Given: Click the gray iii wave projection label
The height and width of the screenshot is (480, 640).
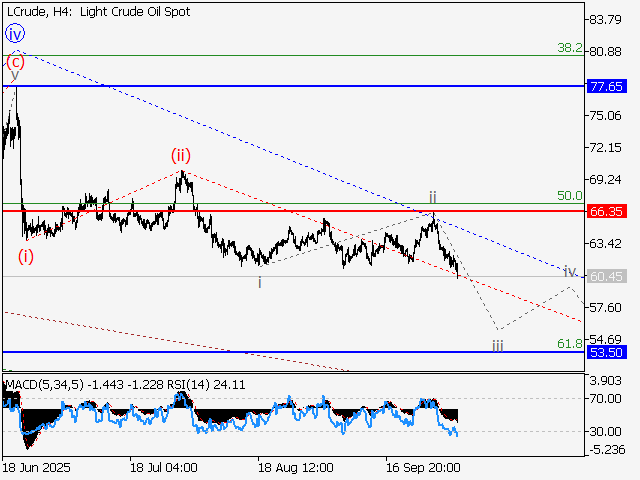Looking at the screenshot, I should click(497, 345).
